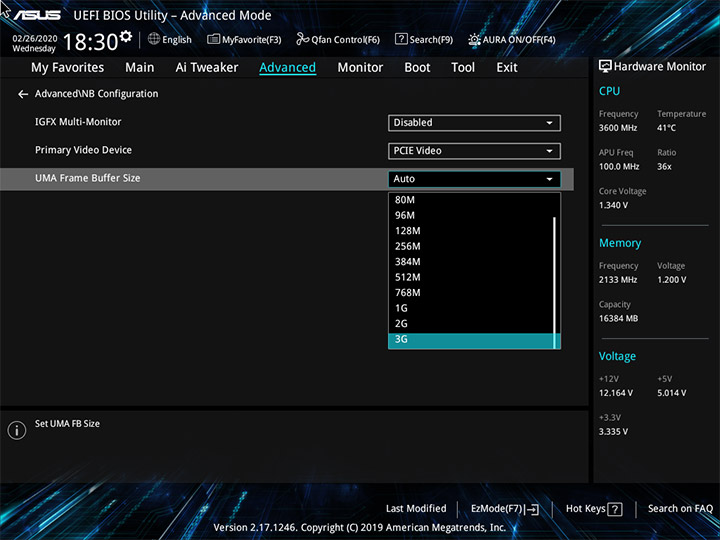This screenshot has width=720, height=540.
Task: Click the 5.014 V reading
Action: tap(671, 393)
